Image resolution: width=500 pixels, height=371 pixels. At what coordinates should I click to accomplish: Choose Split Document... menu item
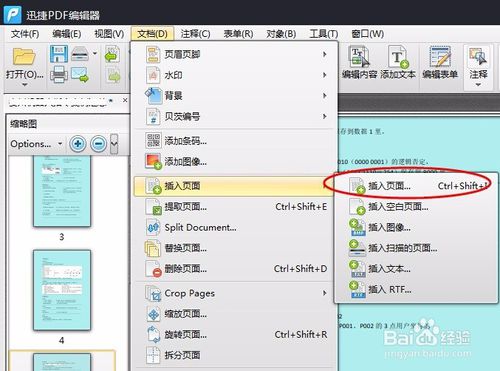233,227
